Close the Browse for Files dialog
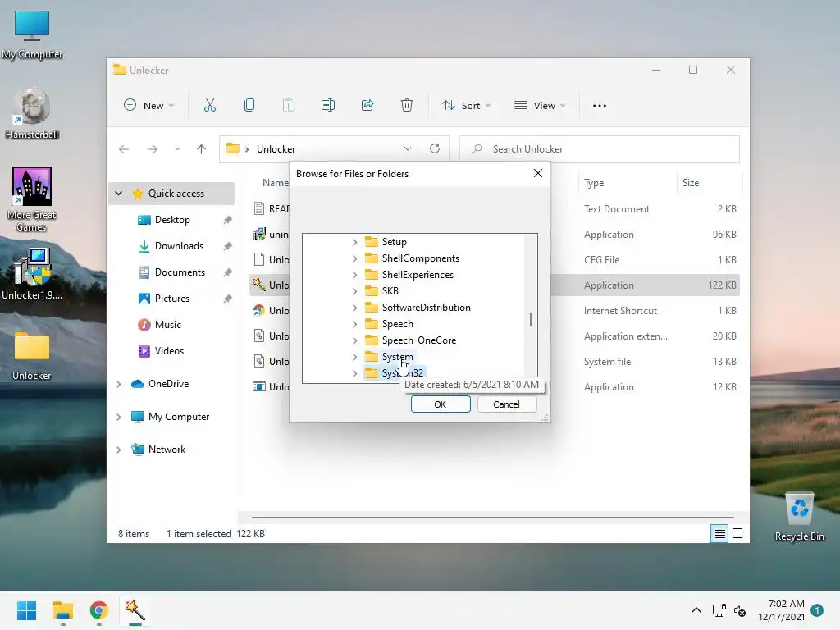The width and height of the screenshot is (840, 630). pos(538,173)
